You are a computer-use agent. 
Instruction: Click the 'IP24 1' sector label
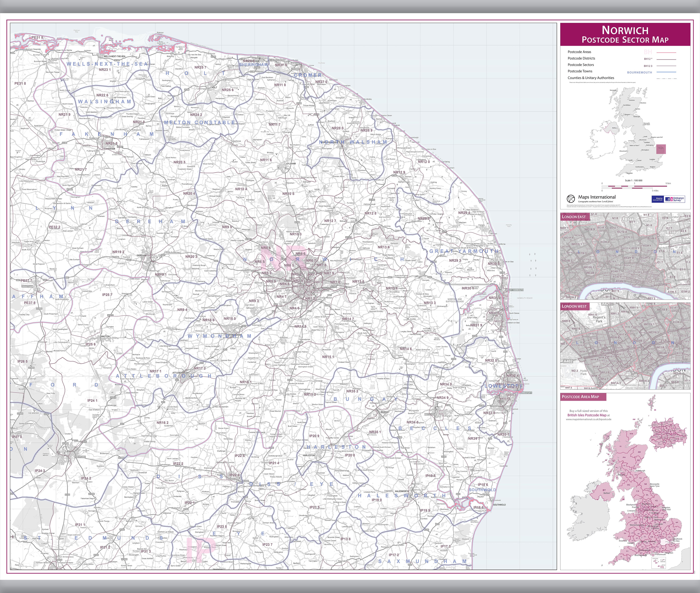point(92,401)
